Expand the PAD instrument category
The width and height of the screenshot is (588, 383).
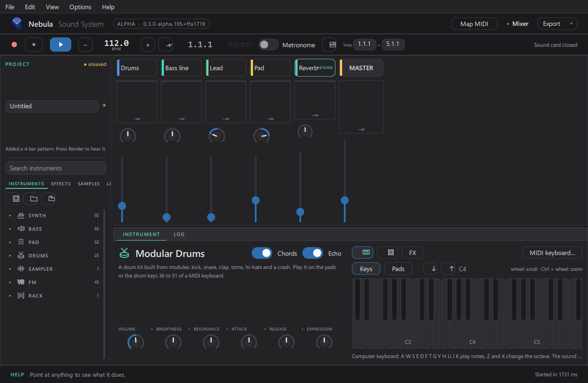click(10, 242)
